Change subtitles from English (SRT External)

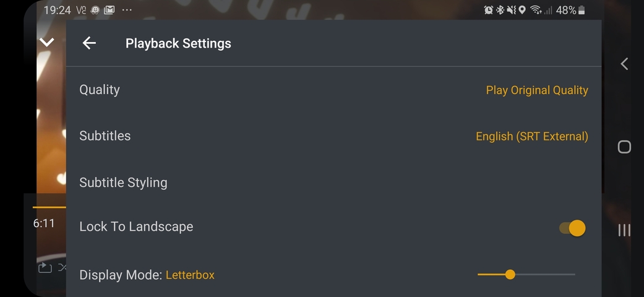coord(531,137)
